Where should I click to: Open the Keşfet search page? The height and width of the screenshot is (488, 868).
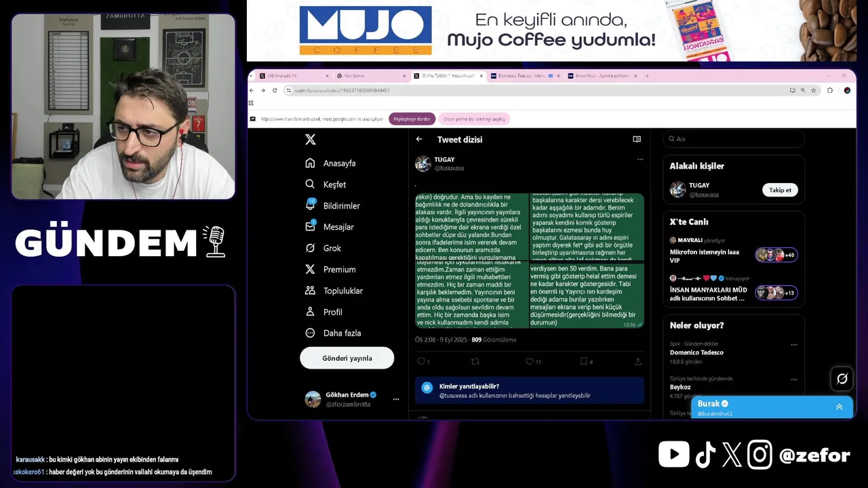[x=326, y=184]
